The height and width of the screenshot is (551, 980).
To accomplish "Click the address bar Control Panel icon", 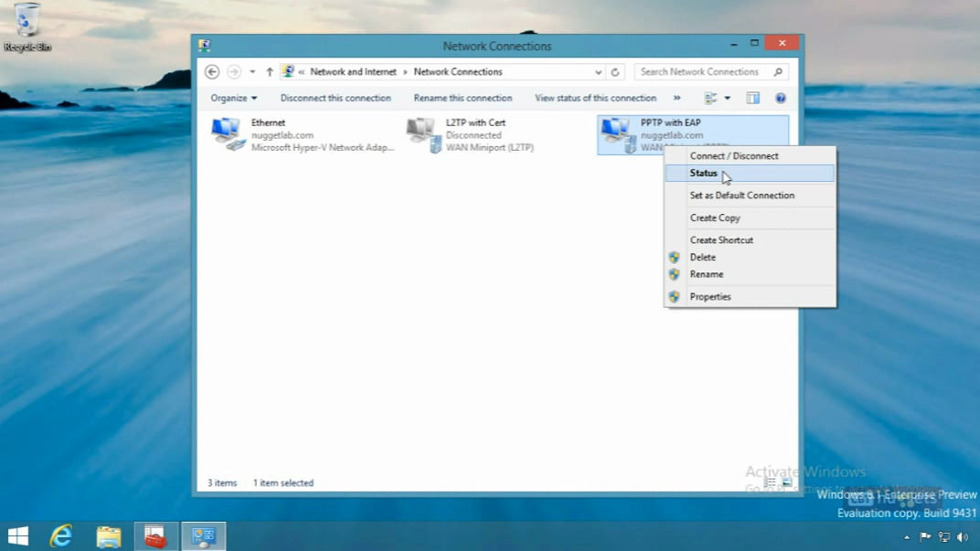I will pos(288,72).
